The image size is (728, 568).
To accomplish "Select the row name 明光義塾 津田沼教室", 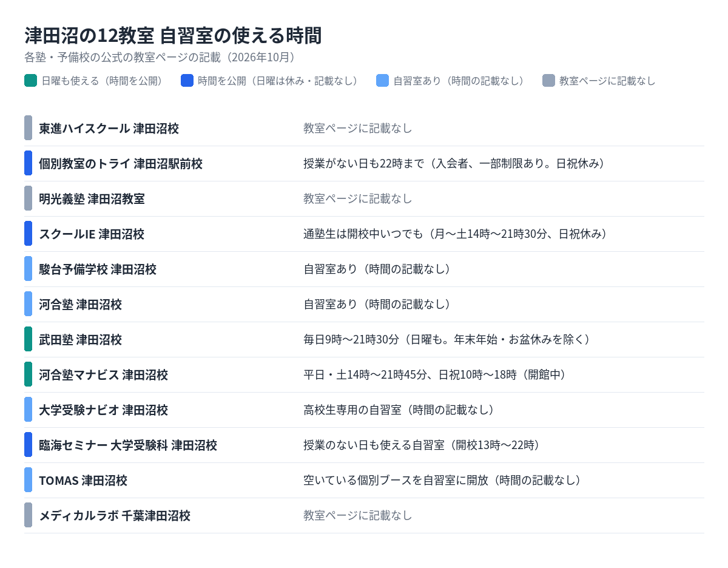I will (x=92, y=199).
